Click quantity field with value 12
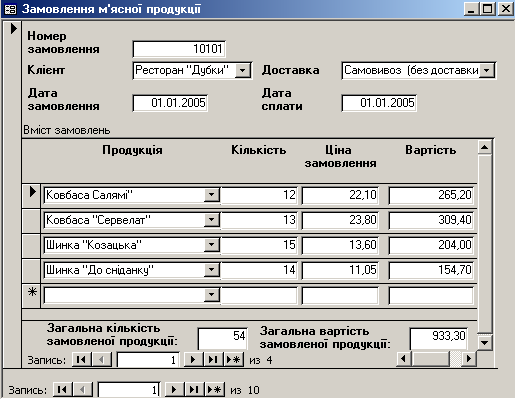Viewport: 515px width, 399px height. [259, 195]
